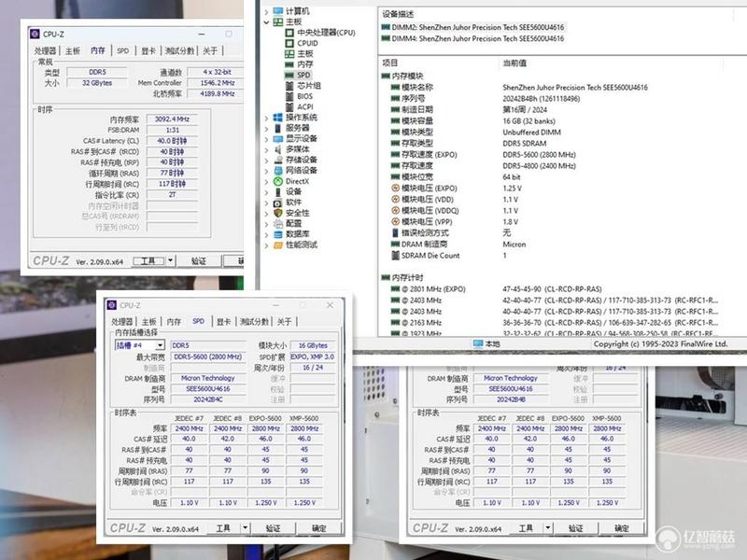Expand the 计算机 tree node

pyautogui.click(x=266, y=11)
